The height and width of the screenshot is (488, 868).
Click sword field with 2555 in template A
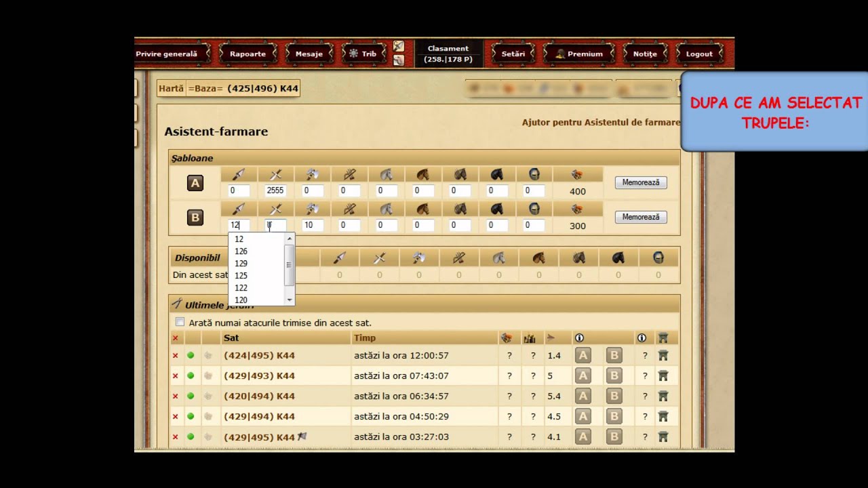click(x=275, y=190)
